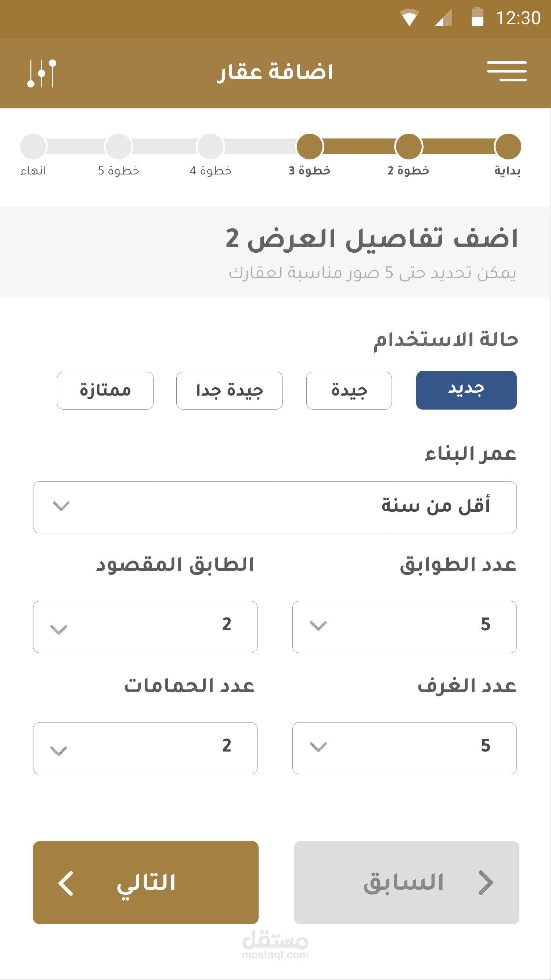Select the جديد usage condition option
The height and width of the screenshot is (980, 551).
click(466, 390)
